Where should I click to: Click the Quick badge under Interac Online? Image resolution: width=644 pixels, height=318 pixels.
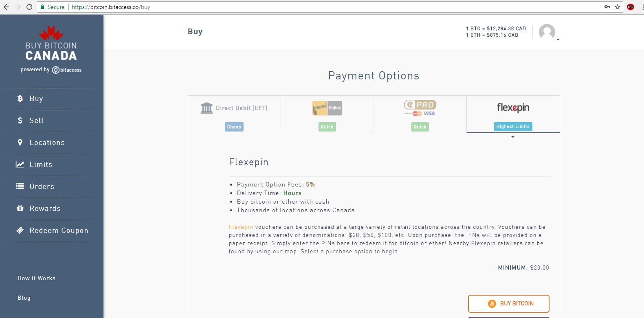pos(327,127)
